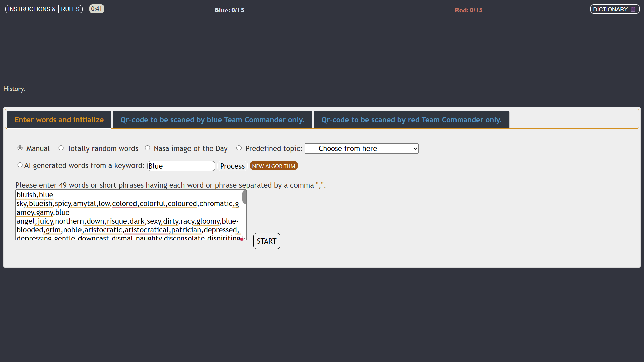
Task: Enable the Predefined topic radio button
Action: pyautogui.click(x=239, y=148)
